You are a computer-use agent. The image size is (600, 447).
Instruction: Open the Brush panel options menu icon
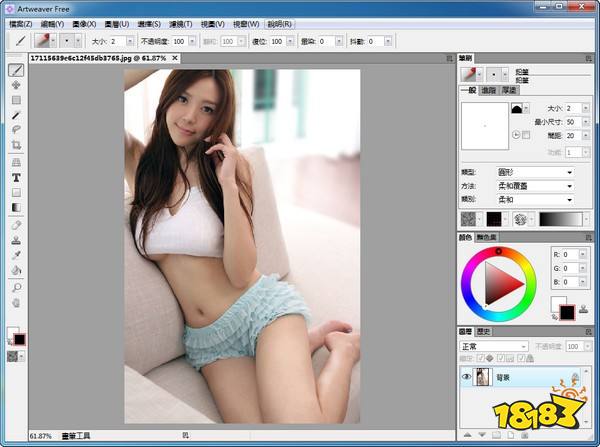(589, 59)
